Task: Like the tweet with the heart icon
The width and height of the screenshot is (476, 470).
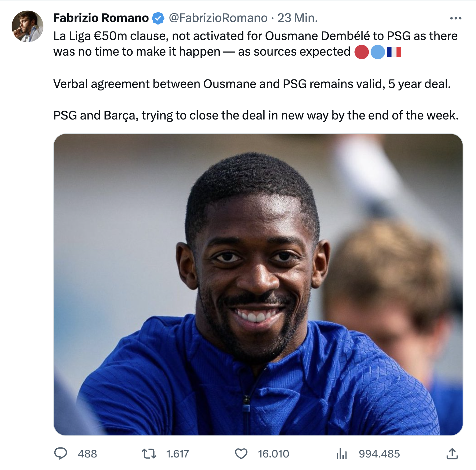Action: 241,454
